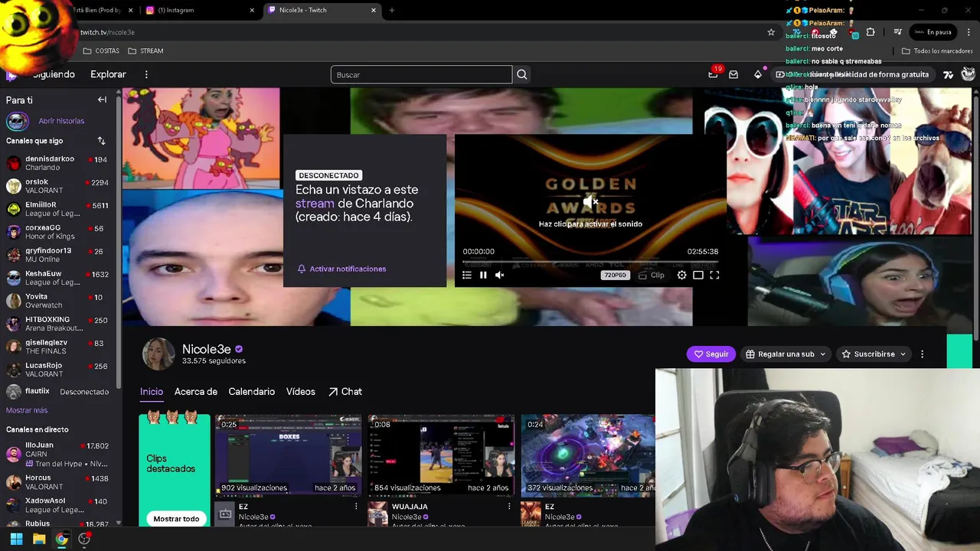Activate notifications bell link

click(x=341, y=269)
